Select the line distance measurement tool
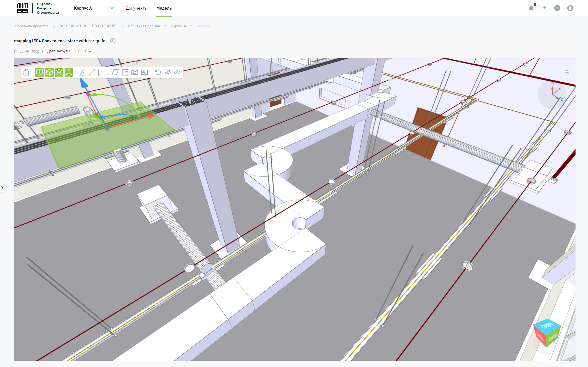588x367 pixels. coord(92,72)
